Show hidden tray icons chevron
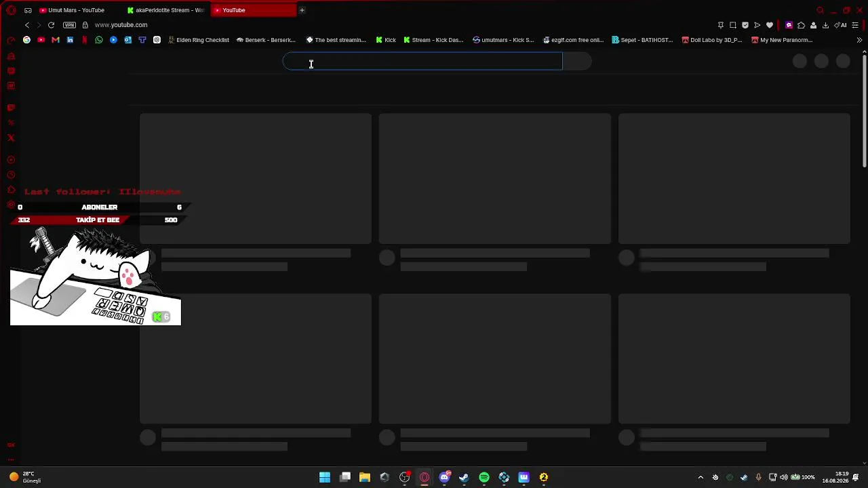 tap(701, 477)
